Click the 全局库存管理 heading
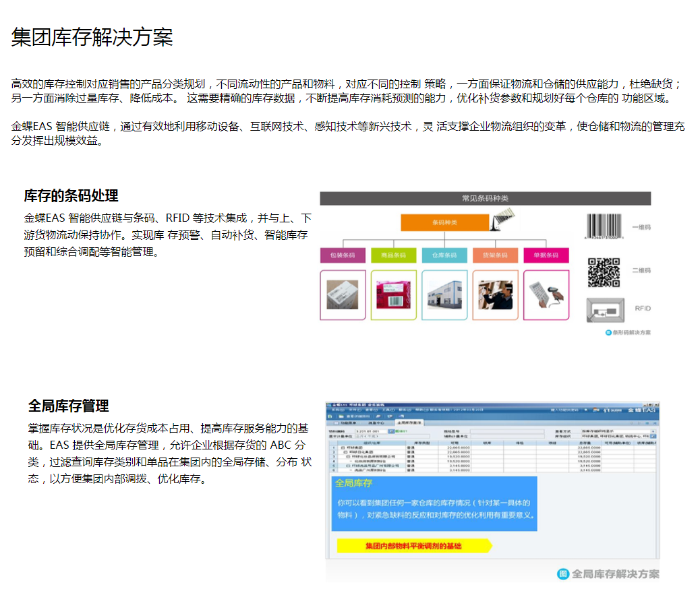Image resolution: width=700 pixels, height=595 pixels. pyautogui.click(x=68, y=406)
